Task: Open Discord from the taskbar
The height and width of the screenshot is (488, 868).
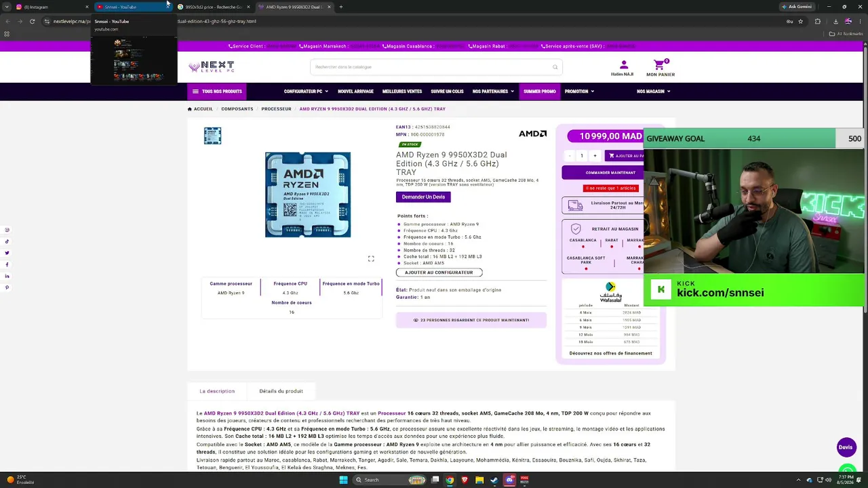Action: 509,480
